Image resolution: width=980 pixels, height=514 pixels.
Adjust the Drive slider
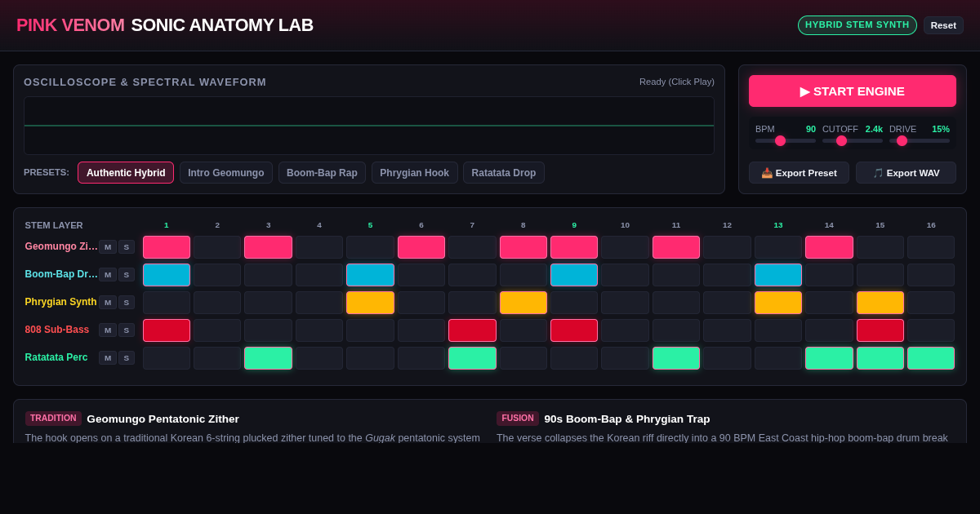click(x=920, y=140)
